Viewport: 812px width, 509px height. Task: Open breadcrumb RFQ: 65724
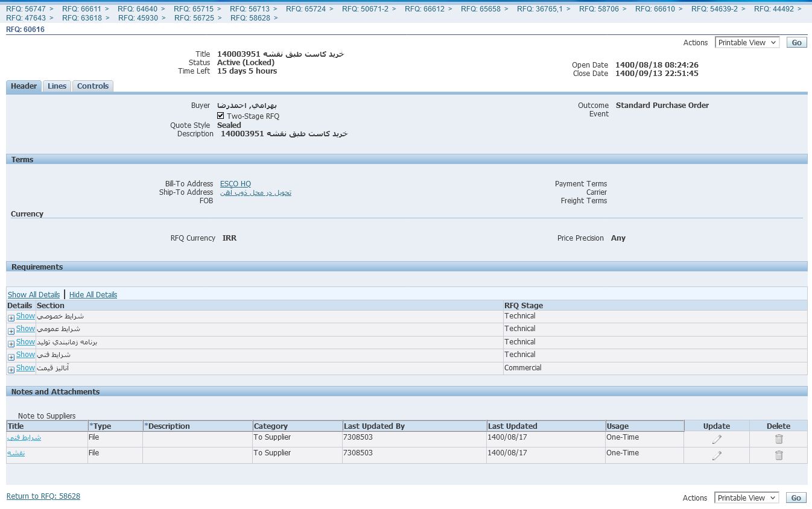[306, 9]
